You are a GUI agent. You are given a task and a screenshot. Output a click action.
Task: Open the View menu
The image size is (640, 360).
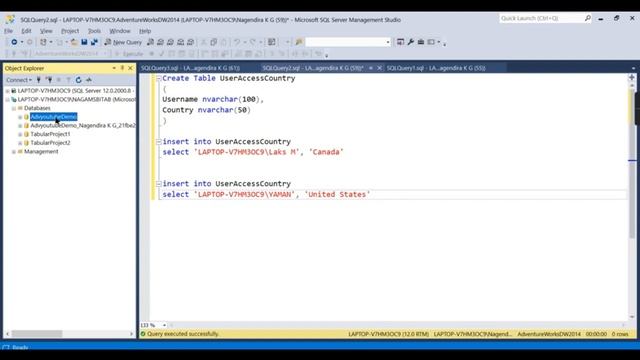[46, 31]
